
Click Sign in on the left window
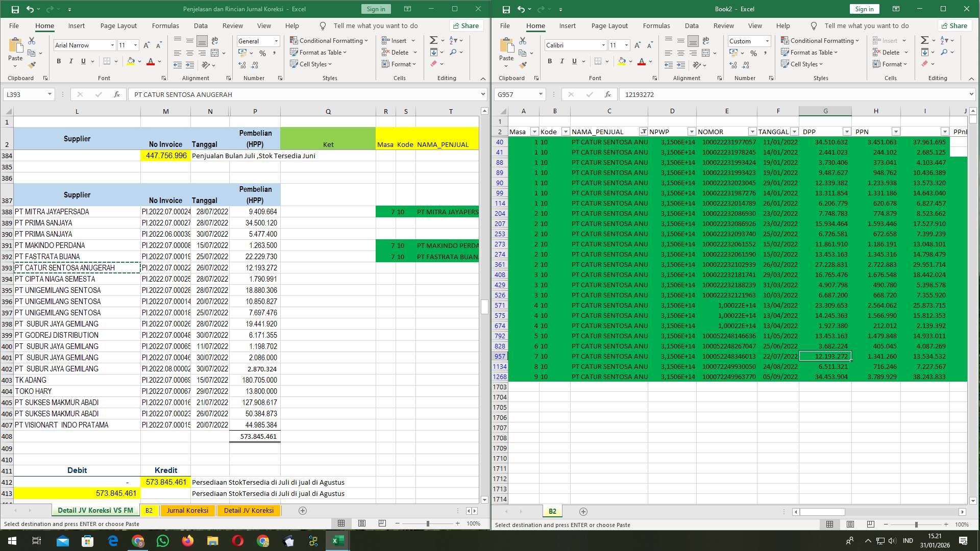376,9
